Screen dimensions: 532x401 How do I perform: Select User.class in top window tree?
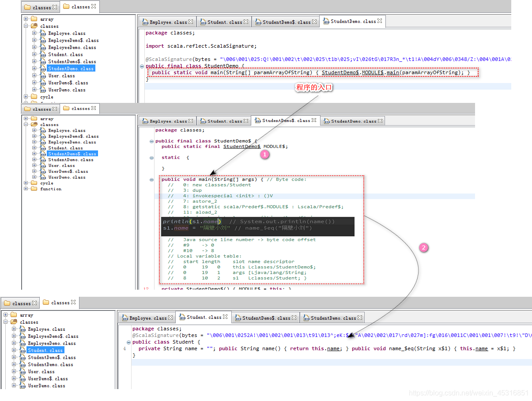[61, 76]
